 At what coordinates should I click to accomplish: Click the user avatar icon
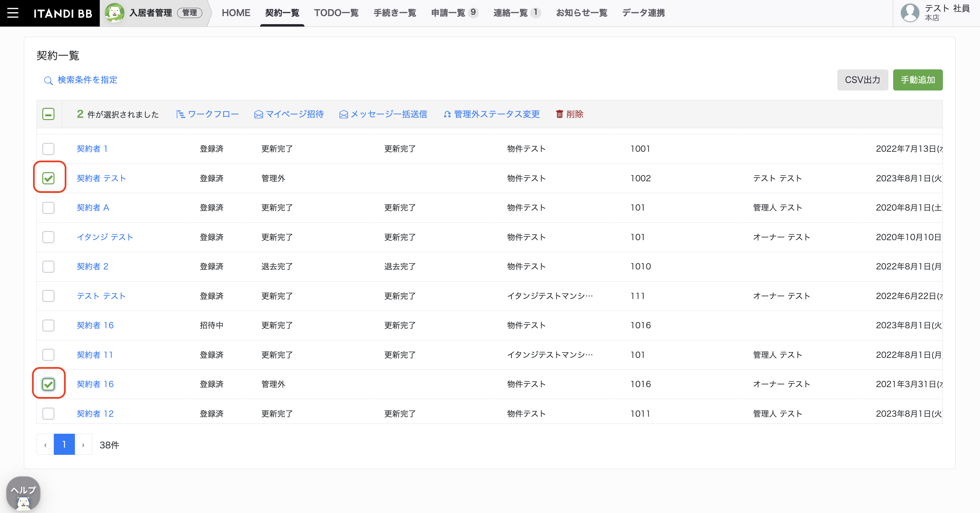pyautogui.click(x=910, y=13)
